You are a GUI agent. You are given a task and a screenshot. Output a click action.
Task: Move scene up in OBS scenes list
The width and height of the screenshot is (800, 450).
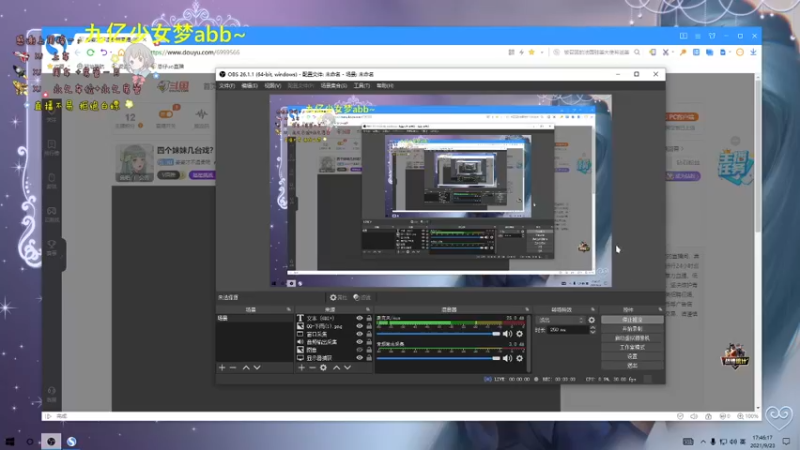coord(246,367)
